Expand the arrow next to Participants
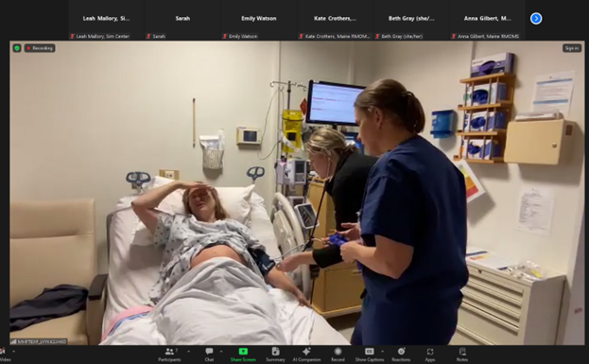Image resolution: width=589 pixels, height=364 pixels. pyautogui.click(x=188, y=352)
